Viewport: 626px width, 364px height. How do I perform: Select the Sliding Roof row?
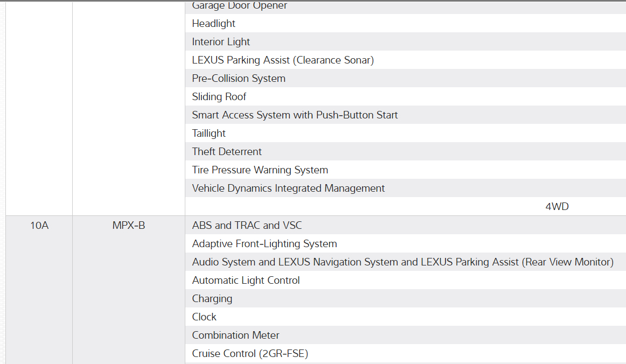[x=219, y=97]
